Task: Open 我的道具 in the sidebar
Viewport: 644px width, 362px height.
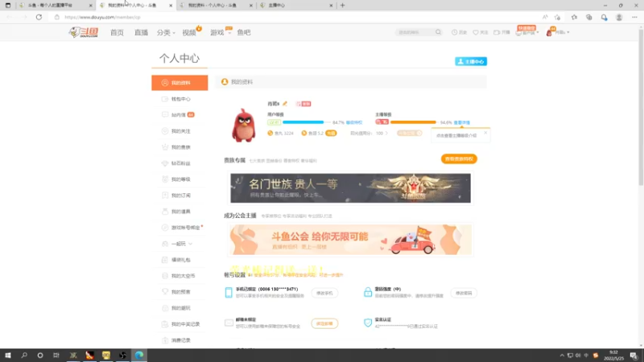Action: pyautogui.click(x=180, y=212)
